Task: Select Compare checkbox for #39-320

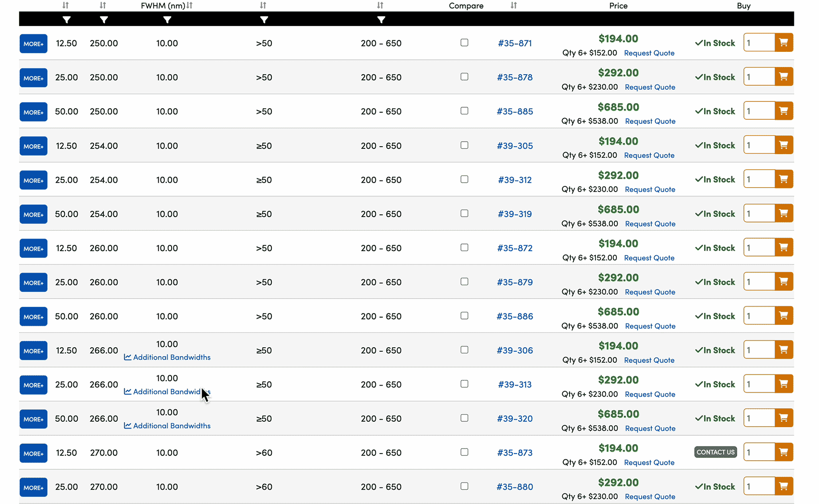Action: coord(464,418)
